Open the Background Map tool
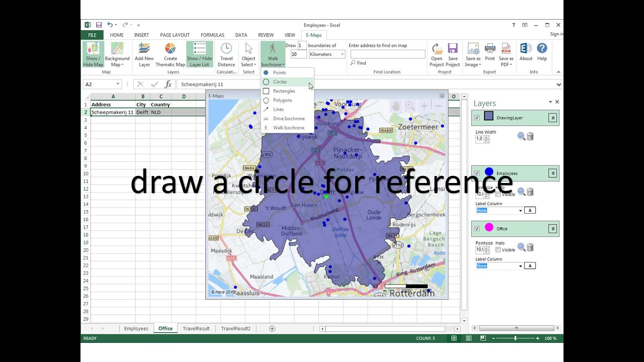 [x=117, y=54]
